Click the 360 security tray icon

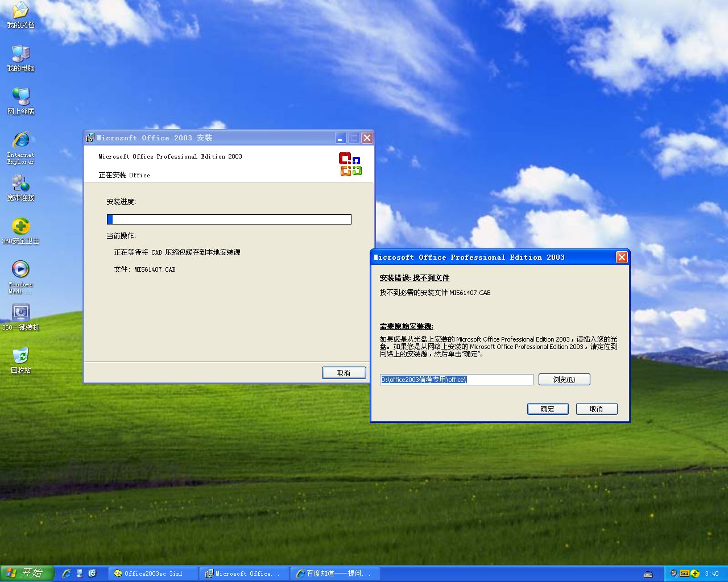click(x=695, y=573)
